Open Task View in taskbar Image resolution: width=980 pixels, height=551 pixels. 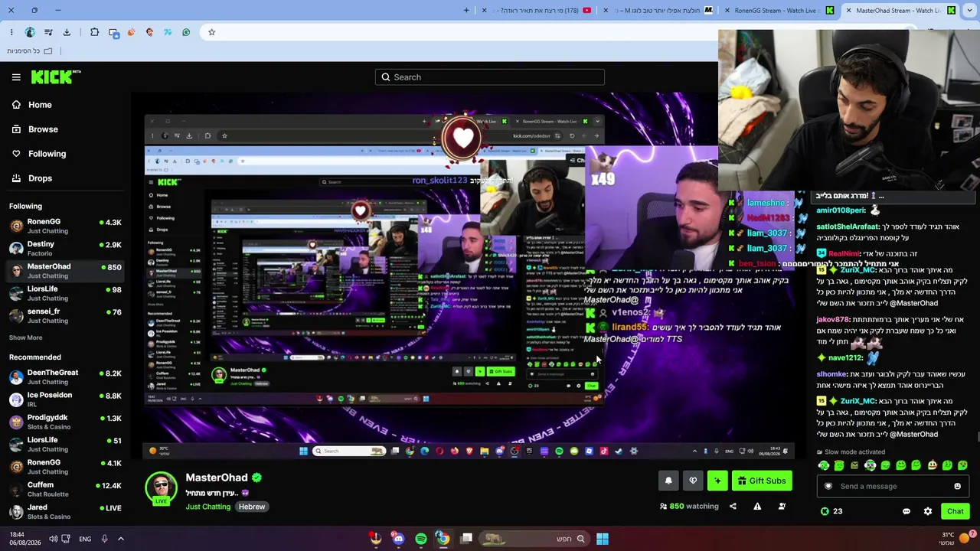[466, 539]
